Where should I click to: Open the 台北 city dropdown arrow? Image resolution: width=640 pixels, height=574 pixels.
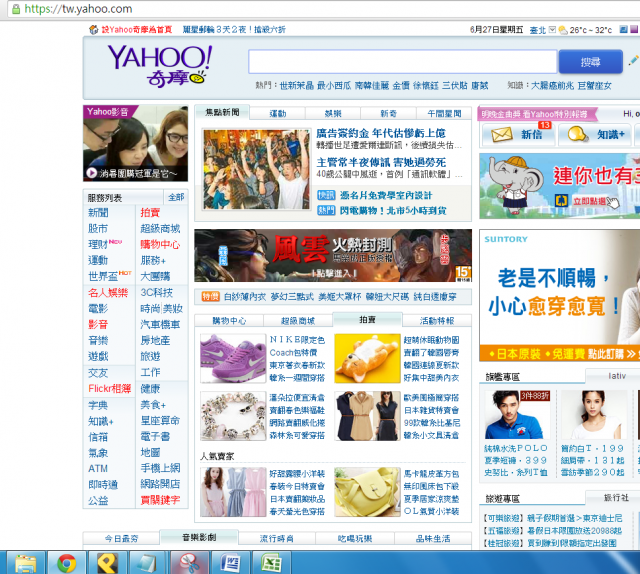[x=552, y=29]
